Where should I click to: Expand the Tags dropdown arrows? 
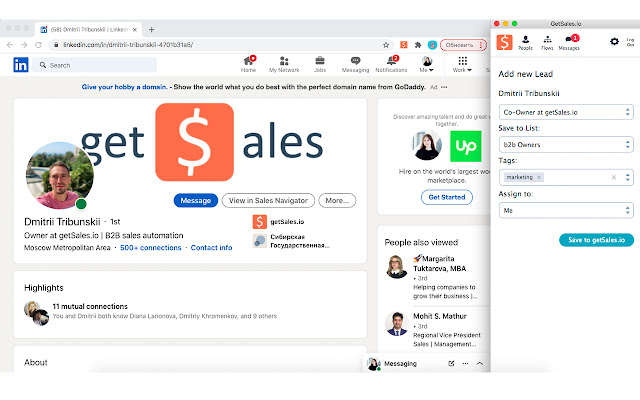coord(628,177)
